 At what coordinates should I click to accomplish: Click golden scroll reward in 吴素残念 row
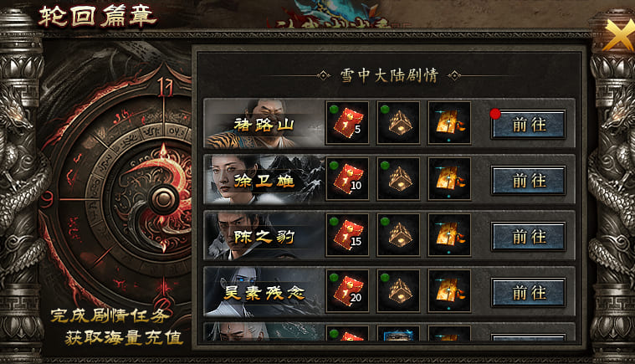pos(449,291)
